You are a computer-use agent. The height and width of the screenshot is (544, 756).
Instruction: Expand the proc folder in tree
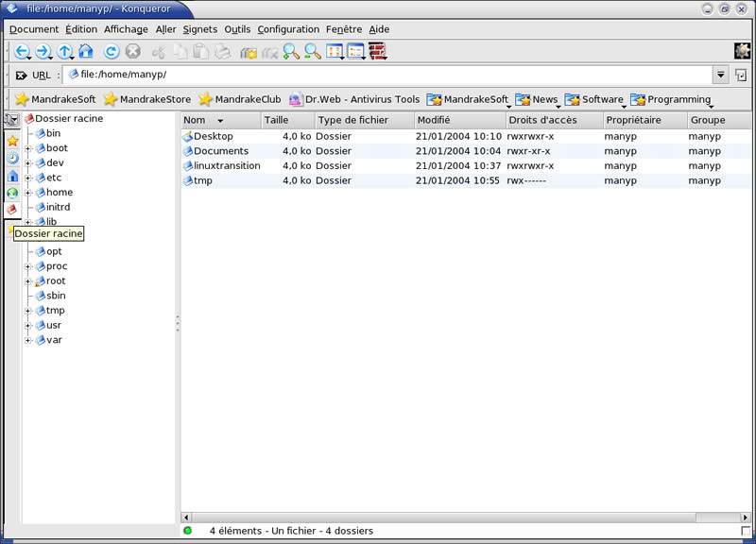(x=28, y=266)
